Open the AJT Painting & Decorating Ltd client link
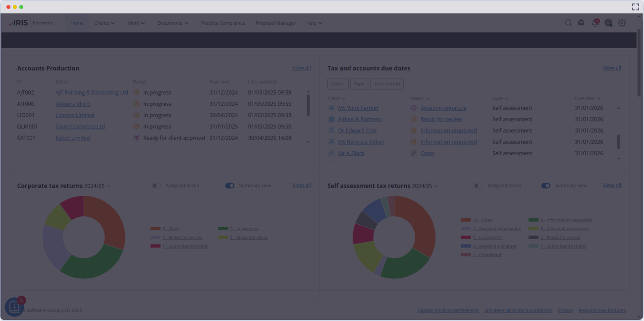The width and height of the screenshot is (644, 321). pos(92,93)
